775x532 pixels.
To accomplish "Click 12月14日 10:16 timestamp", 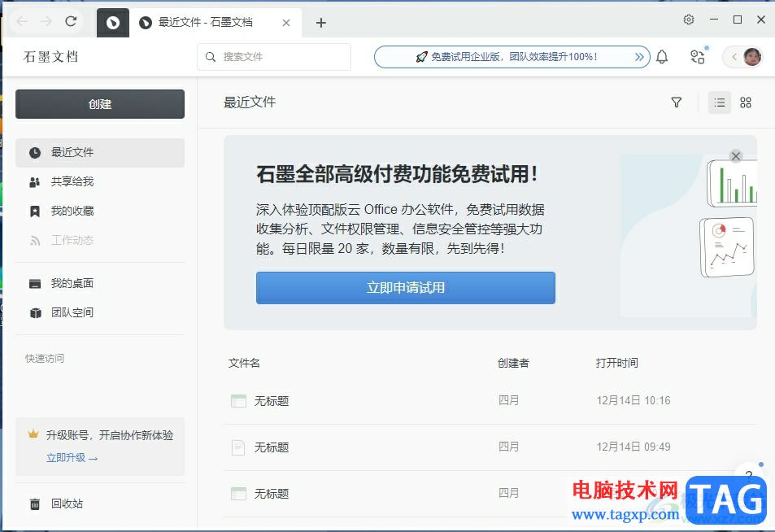I will click(633, 400).
